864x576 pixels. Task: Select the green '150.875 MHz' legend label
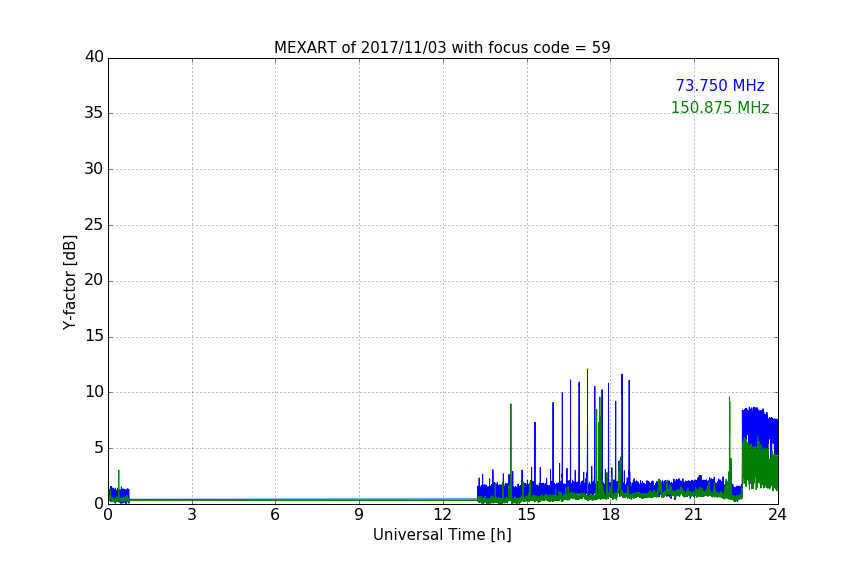(720, 107)
